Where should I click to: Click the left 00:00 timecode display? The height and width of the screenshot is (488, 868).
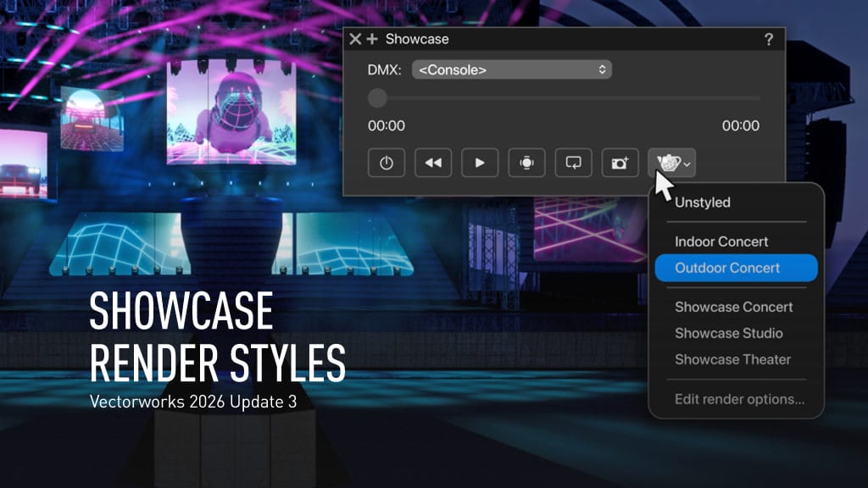(387, 125)
